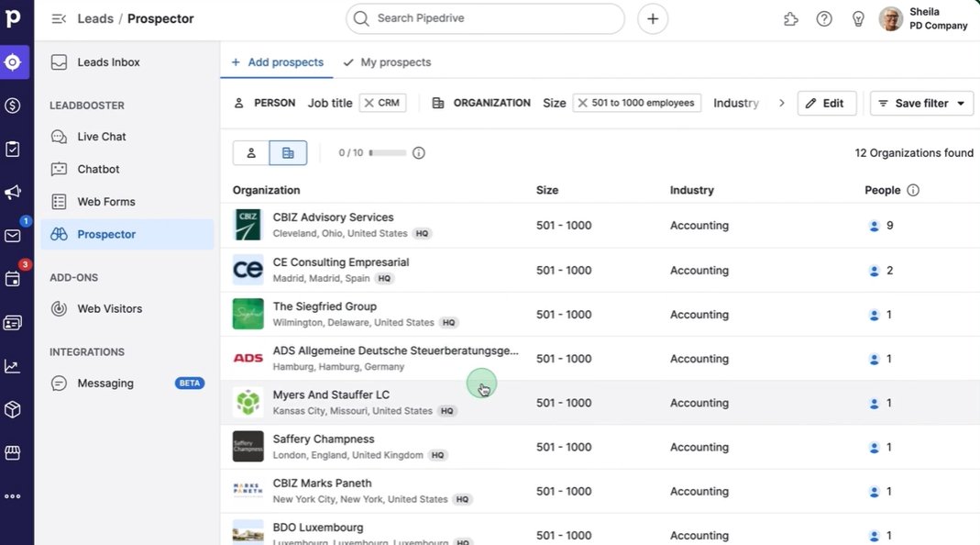View 9 people at CBIZ Advisory Services

(x=881, y=226)
